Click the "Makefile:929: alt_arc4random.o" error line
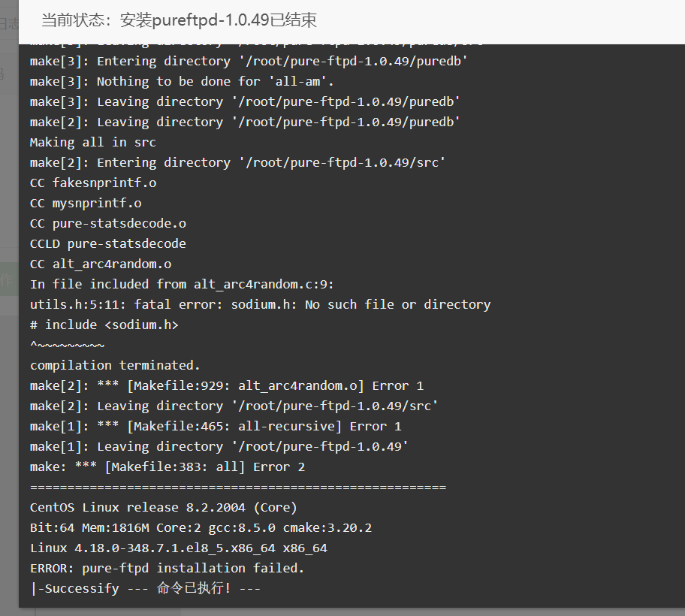 click(227, 386)
